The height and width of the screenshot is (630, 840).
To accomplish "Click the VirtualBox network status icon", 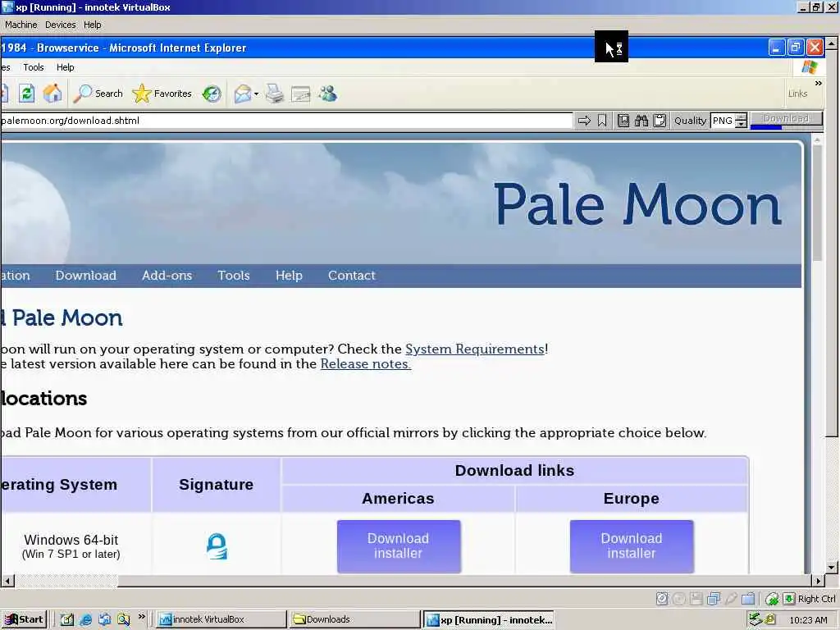I will [x=714, y=599].
